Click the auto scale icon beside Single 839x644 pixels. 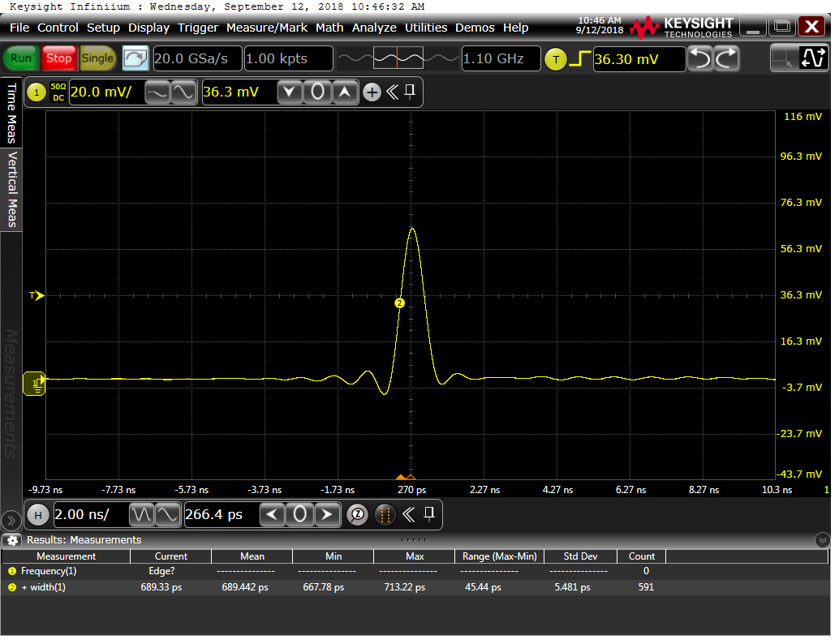point(136,58)
